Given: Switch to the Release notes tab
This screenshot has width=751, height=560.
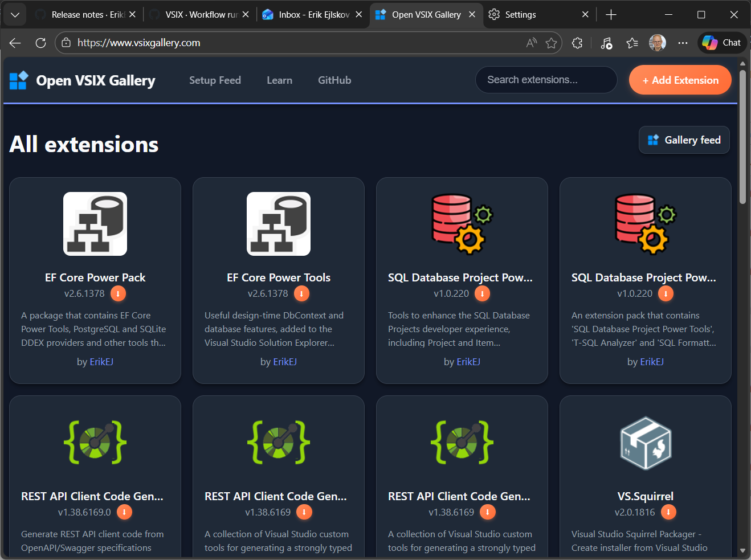Looking at the screenshot, I should click(x=85, y=15).
